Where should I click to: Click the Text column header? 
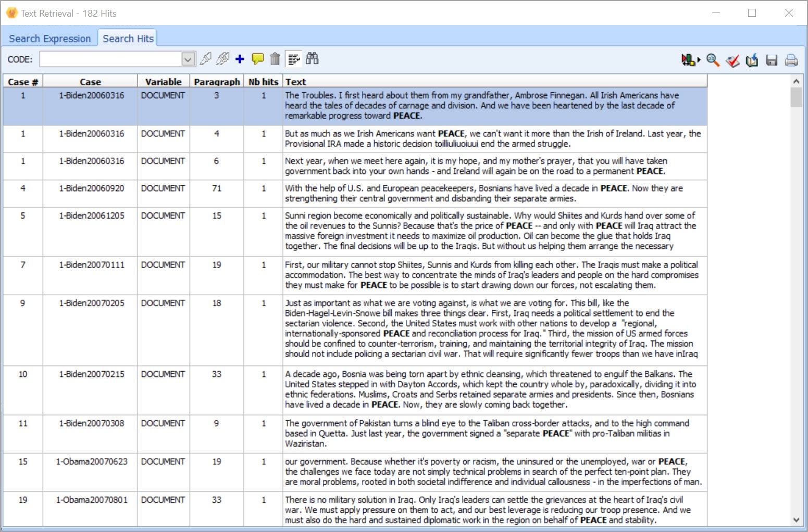point(495,82)
